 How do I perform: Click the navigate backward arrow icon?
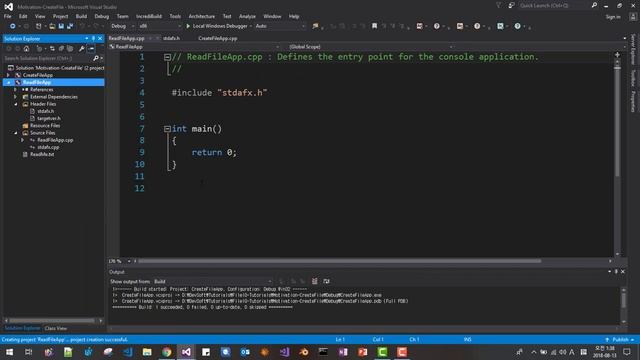click(13, 26)
